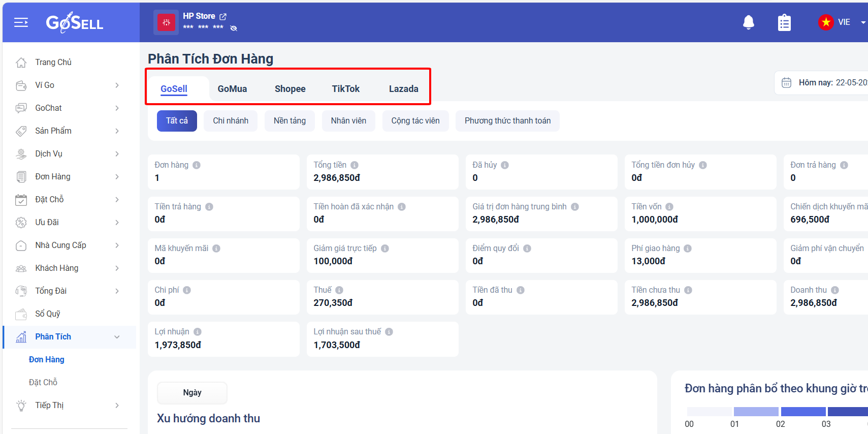Select Nền tảng filter button
This screenshot has width=868, height=434.
[x=290, y=121]
